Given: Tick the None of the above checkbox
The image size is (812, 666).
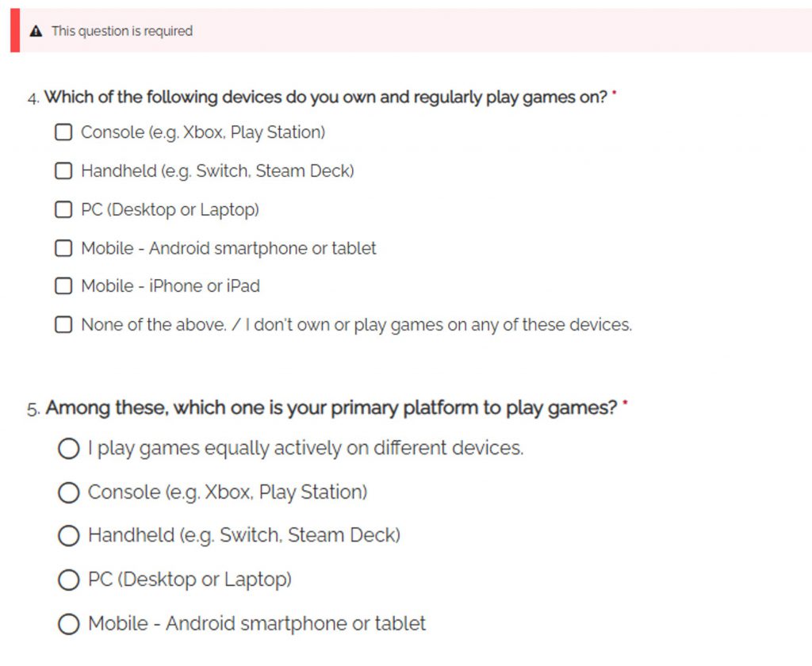Looking at the screenshot, I should coord(63,325).
